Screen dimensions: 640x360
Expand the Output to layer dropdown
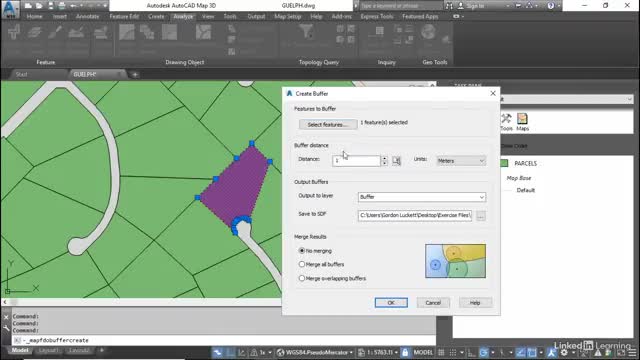[x=422, y=197]
